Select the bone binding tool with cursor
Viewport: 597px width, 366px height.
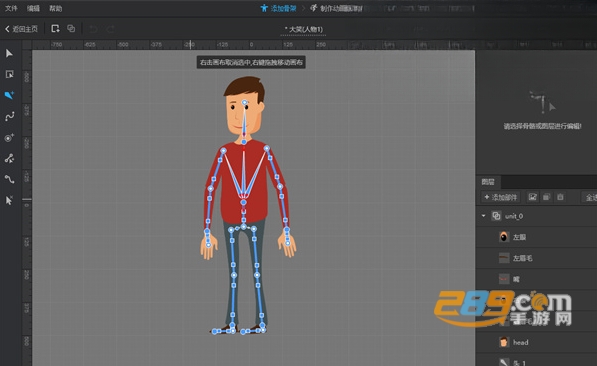click(x=10, y=158)
